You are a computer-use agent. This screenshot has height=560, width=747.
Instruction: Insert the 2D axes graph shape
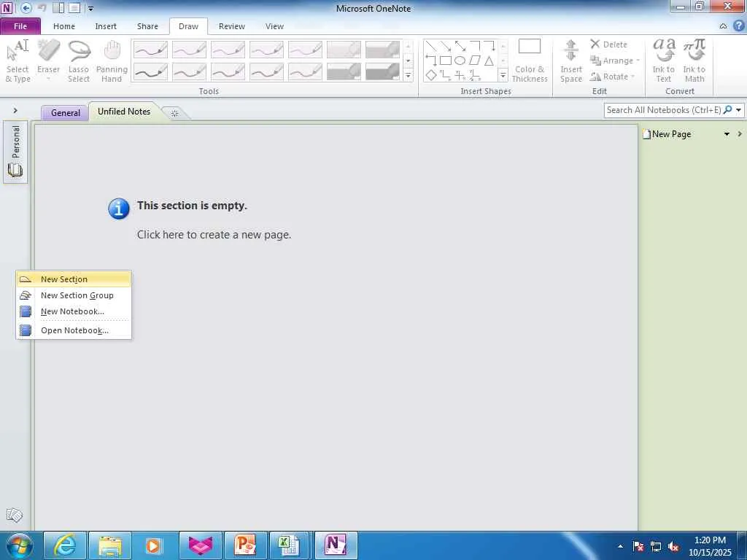[x=446, y=75]
